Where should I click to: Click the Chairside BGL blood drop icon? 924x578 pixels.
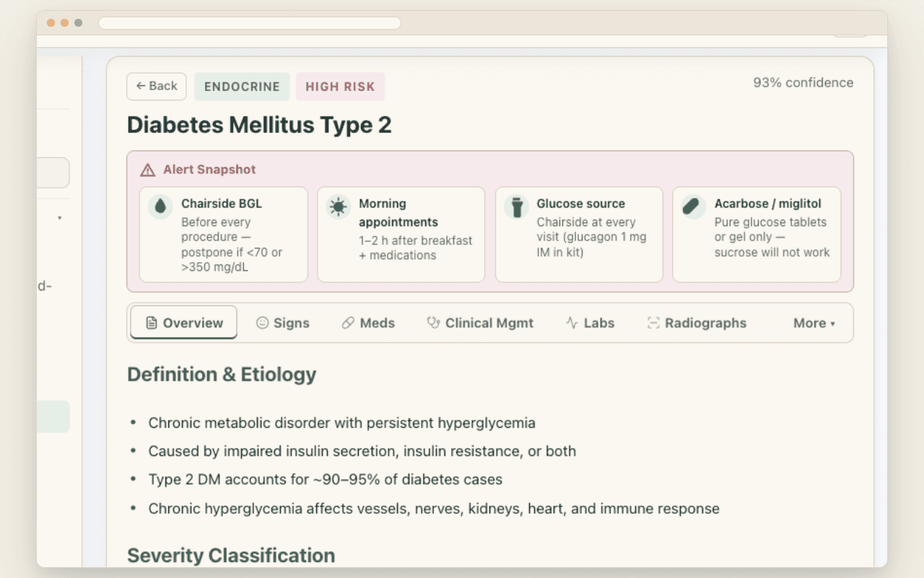pos(160,207)
